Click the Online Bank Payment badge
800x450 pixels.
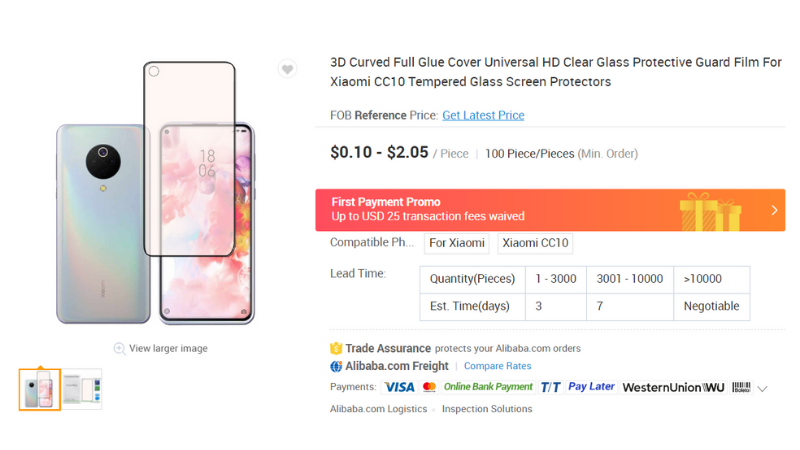(x=488, y=387)
